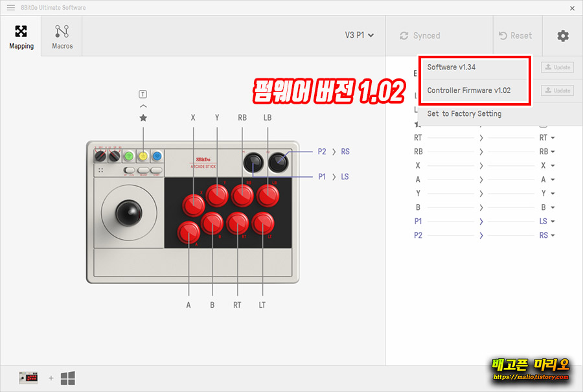583x392 pixels.
Task: Click the Update button beside Controller Firmware
Action: 557,90
